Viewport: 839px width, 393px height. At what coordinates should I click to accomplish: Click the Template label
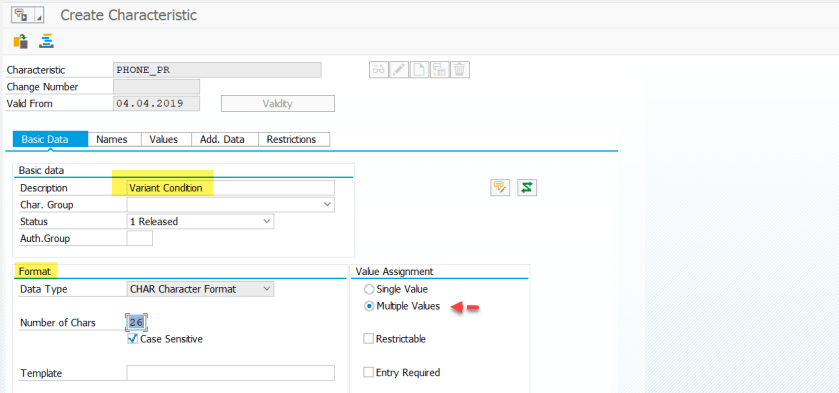pos(41,373)
